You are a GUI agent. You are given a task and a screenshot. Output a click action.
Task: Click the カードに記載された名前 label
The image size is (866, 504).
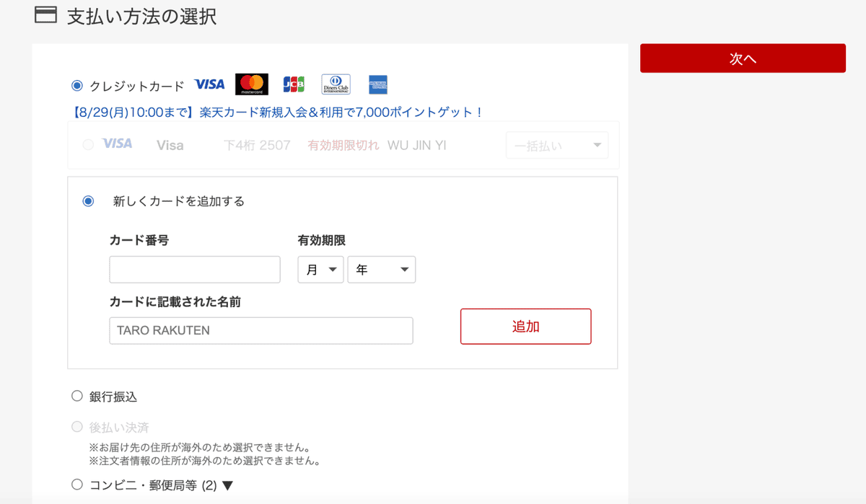175,302
